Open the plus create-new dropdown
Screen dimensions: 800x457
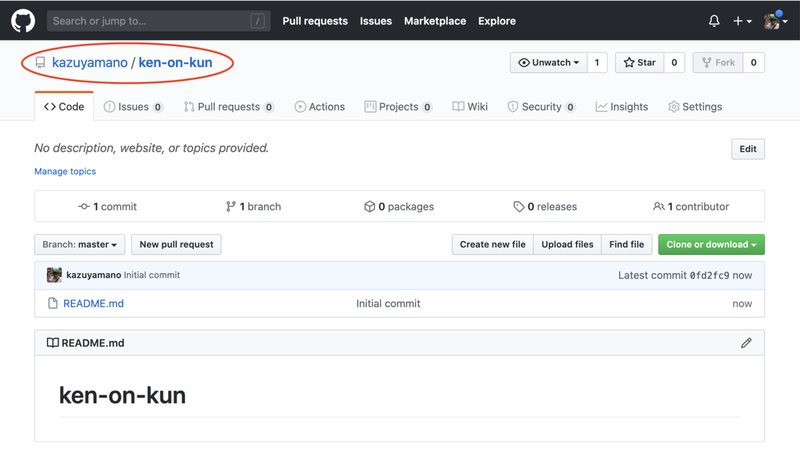[x=742, y=21]
